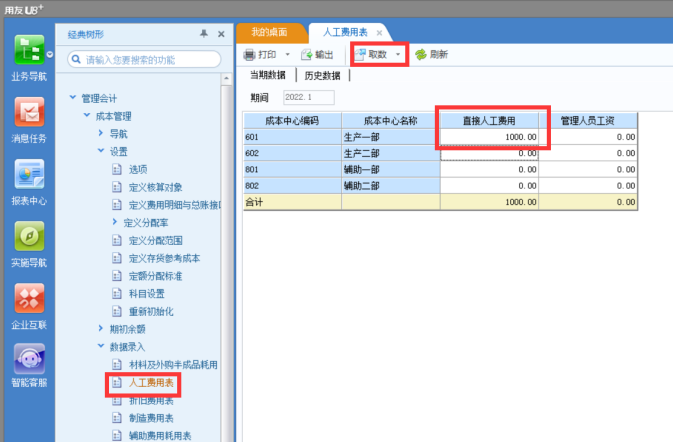Open the 智能客服 headset icon
Screen dimensions: 673x443
29,359
